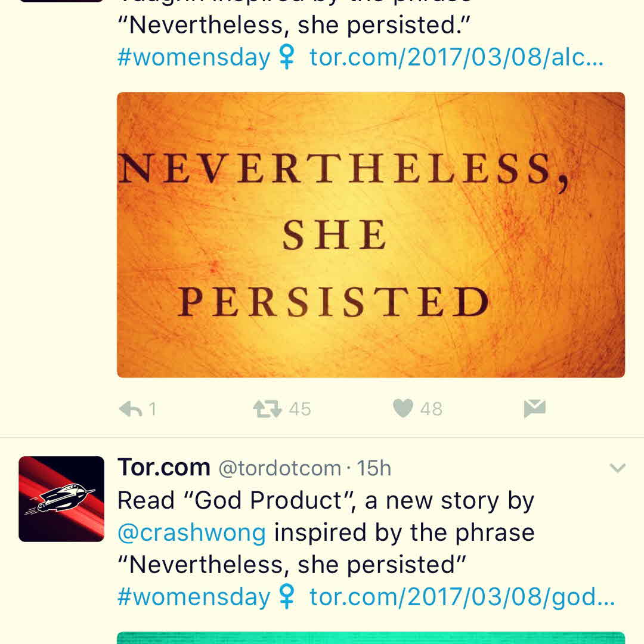Viewport: 644px width, 644px height.
Task: Click the like count 48
Action: pos(431,409)
